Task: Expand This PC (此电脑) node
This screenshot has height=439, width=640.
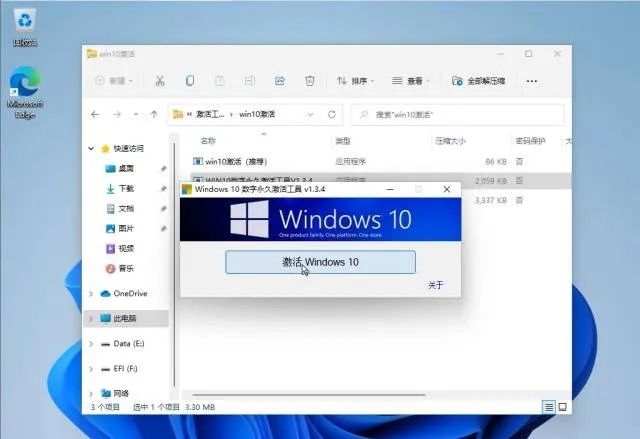Action: [x=91, y=319]
